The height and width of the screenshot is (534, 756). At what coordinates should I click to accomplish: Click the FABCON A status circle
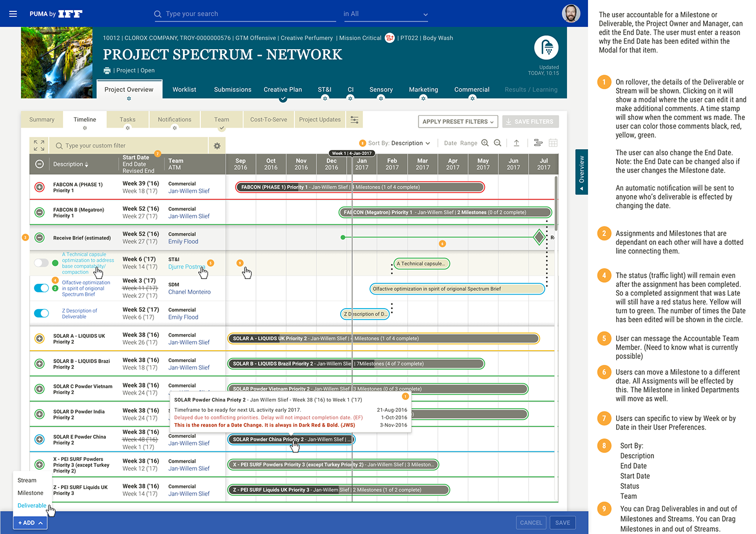(x=39, y=187)
